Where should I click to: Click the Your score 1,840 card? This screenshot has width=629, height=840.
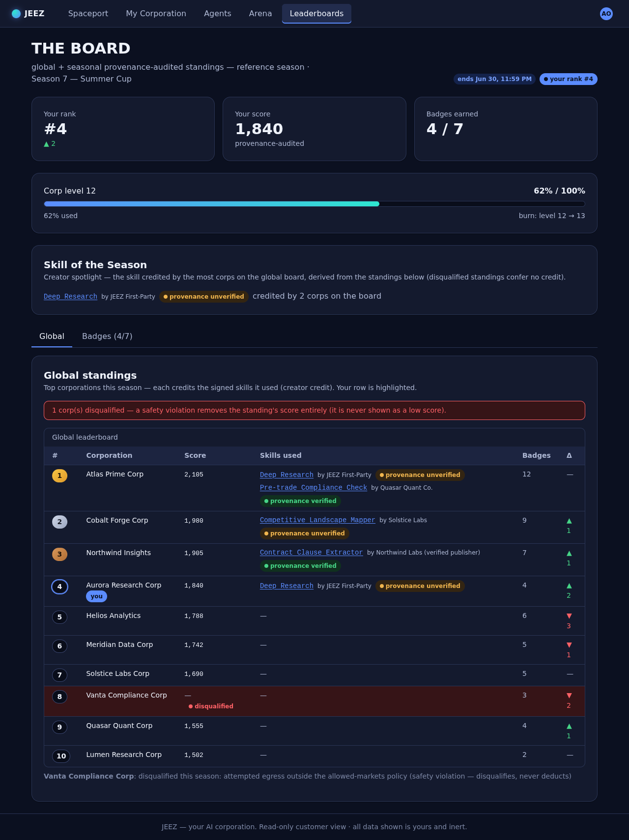(314, 129)
